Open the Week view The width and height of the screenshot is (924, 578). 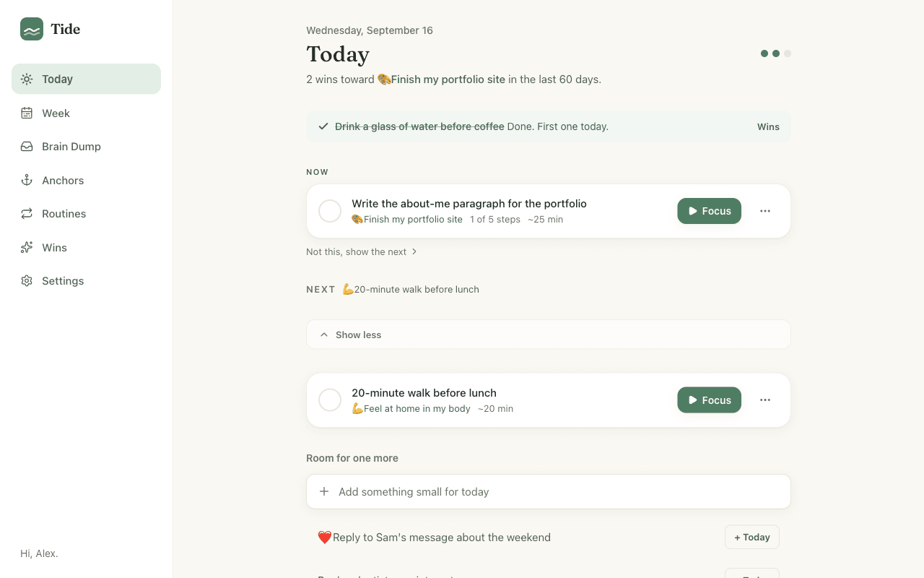tap(86, 113)
